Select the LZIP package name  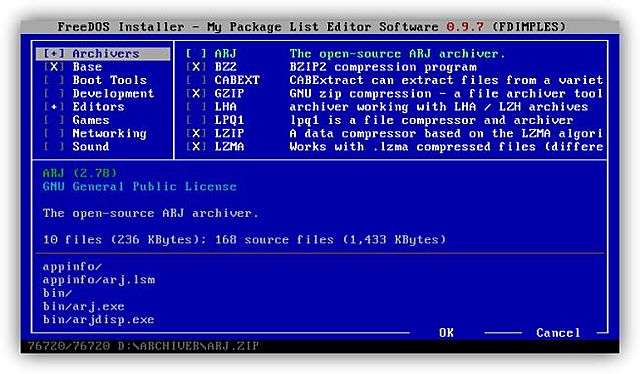coord(229,134)
